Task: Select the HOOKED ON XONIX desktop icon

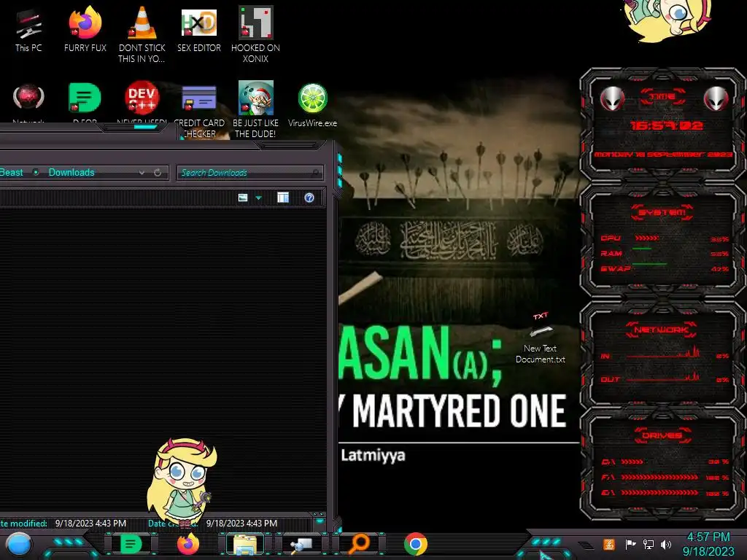Action: pyautogui.click(x=255, y=34)
